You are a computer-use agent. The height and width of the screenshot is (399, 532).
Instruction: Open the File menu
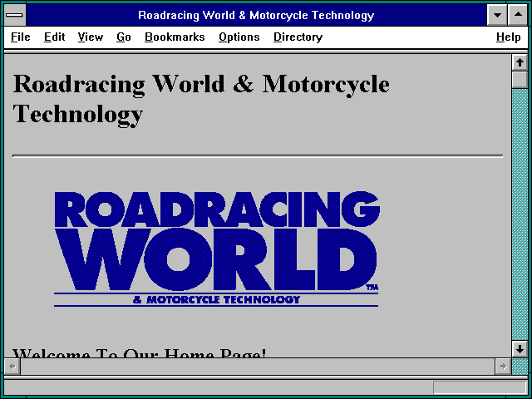[x=20, y=37]
